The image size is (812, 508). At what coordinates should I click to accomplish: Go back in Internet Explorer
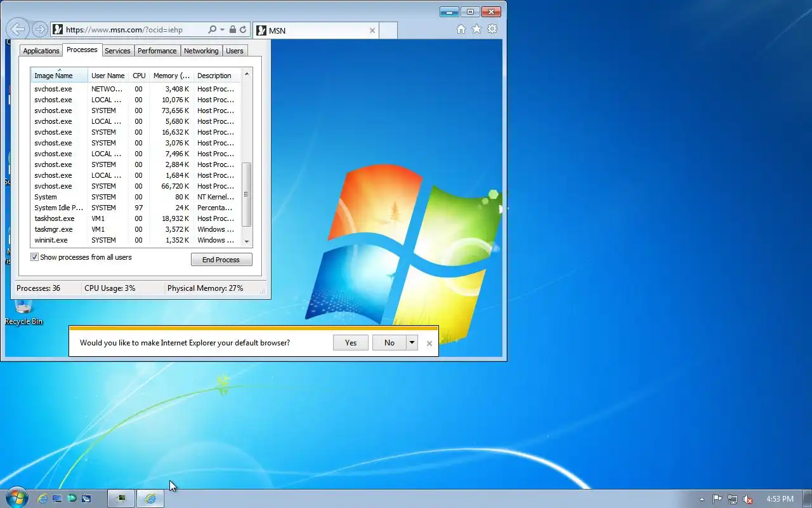coord(18,29)
